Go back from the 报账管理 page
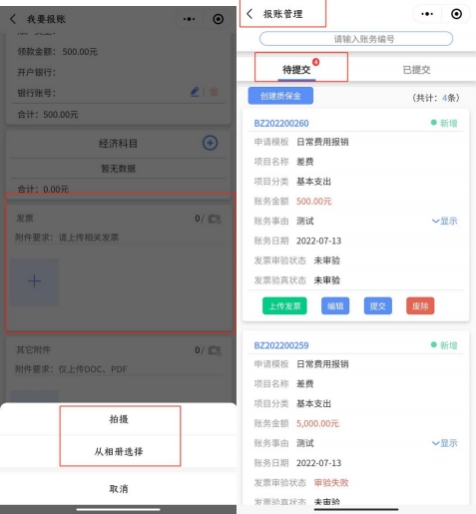 (x=249, y=14)
